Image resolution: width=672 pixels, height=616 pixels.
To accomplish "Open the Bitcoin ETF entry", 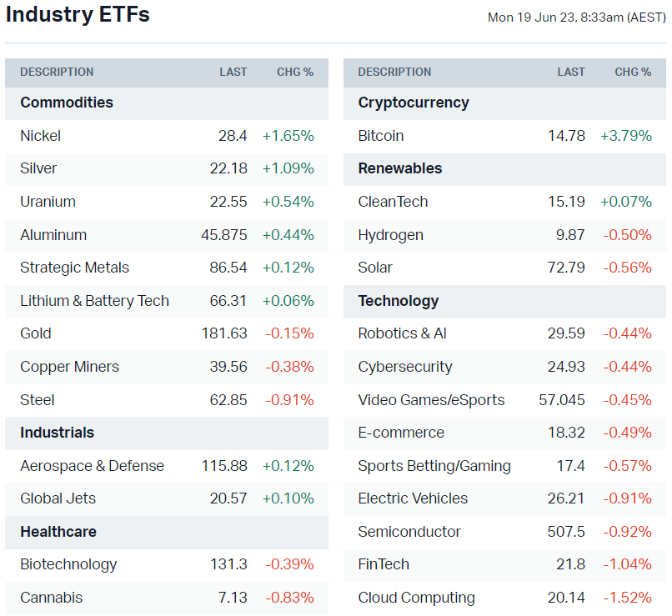I will point(381,136).
